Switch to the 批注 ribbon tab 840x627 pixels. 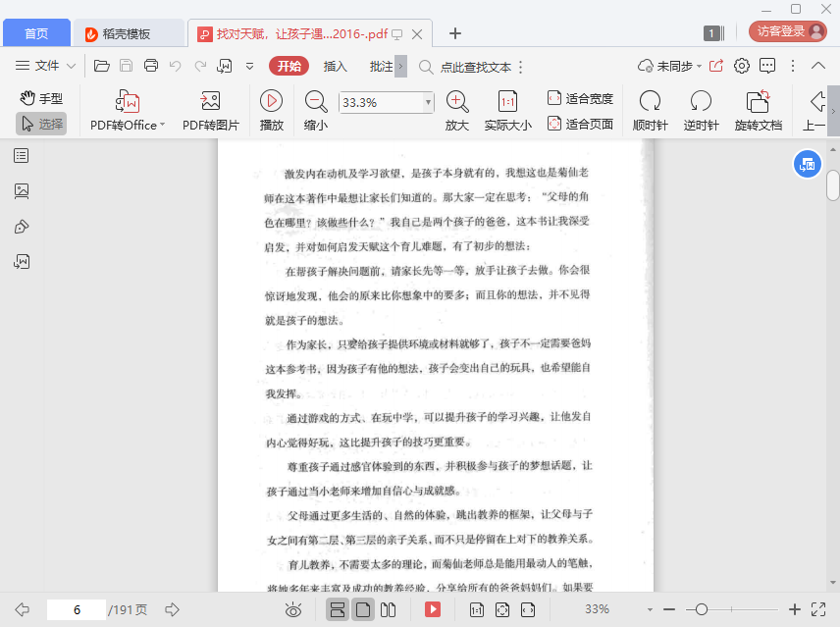(381, 66)
